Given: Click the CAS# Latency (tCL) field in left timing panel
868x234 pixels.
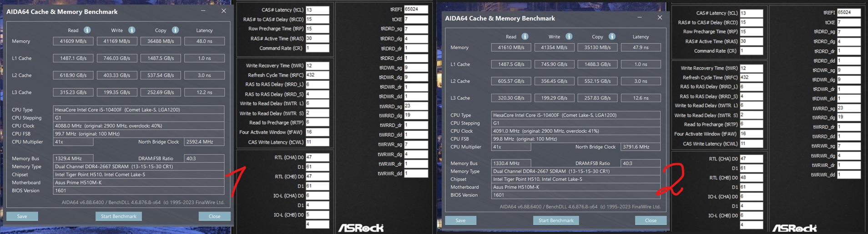Looking at the screenshot, I should [x=318, y=10].
